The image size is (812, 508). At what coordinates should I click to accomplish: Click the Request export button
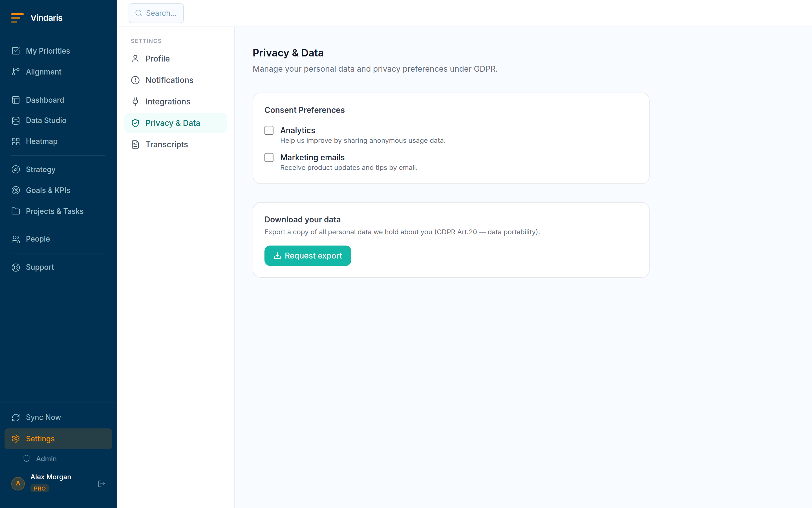point(308,256)
